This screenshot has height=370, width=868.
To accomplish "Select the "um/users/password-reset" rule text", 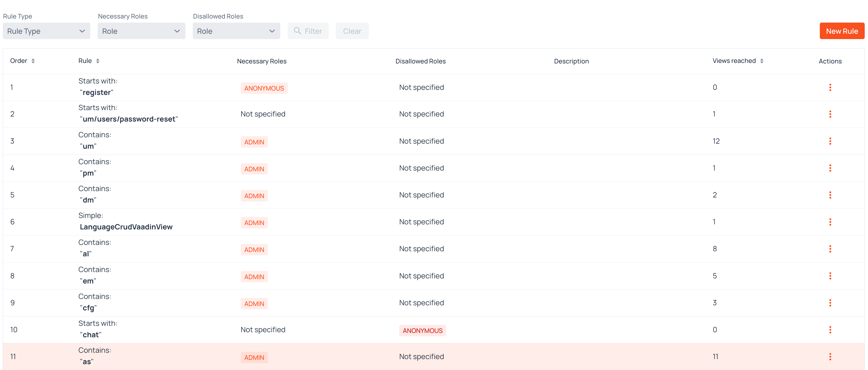I will (x=129, y=119).
